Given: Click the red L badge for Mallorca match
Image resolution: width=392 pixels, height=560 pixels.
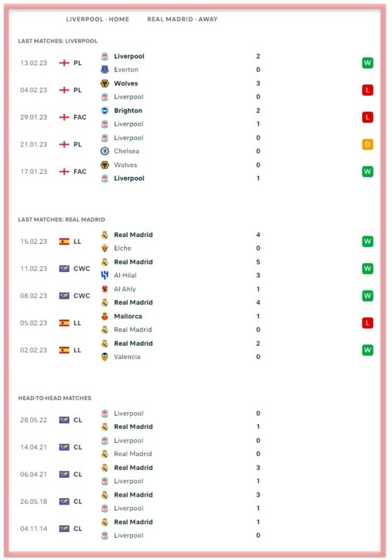Looking at the screenshot, I should click(x=367, y=323).
